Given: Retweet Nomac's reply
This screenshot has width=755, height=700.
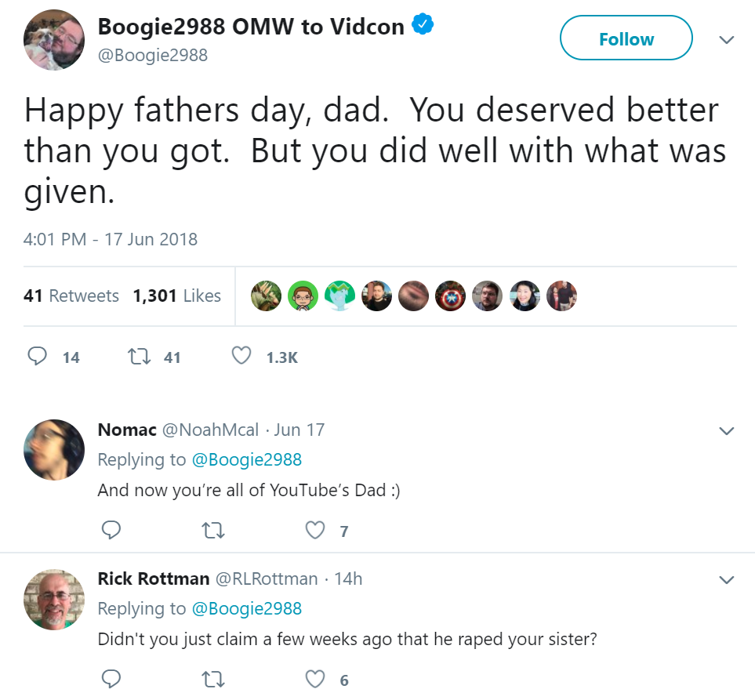Looking at the screenshot, I should [x=212, y=531].
